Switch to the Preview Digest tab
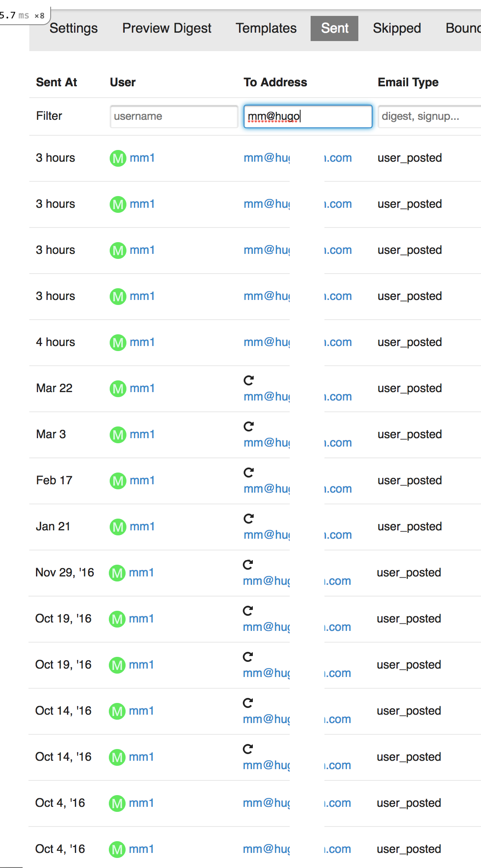The height and width of the screenshot is (868, 481). 167,28
